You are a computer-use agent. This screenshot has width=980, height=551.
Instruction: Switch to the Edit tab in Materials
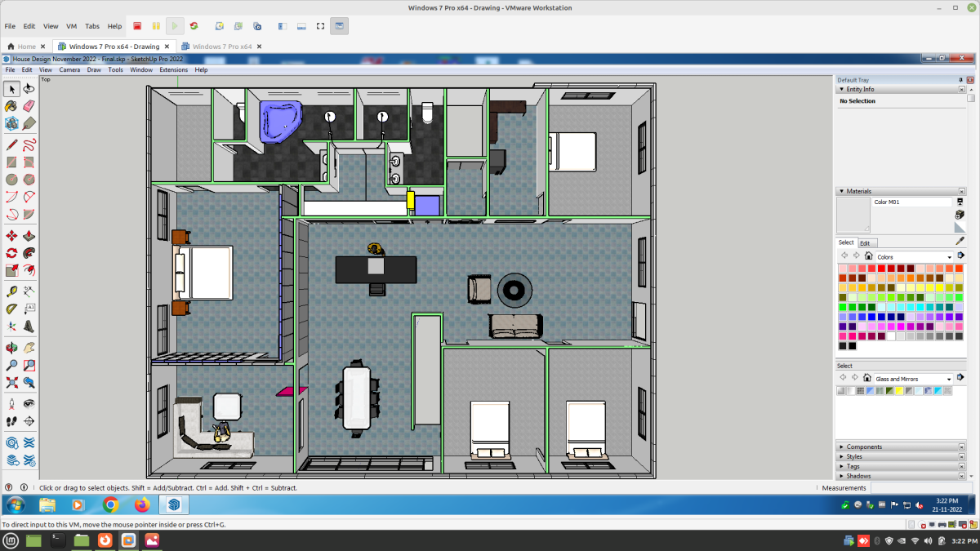point(866,242)
